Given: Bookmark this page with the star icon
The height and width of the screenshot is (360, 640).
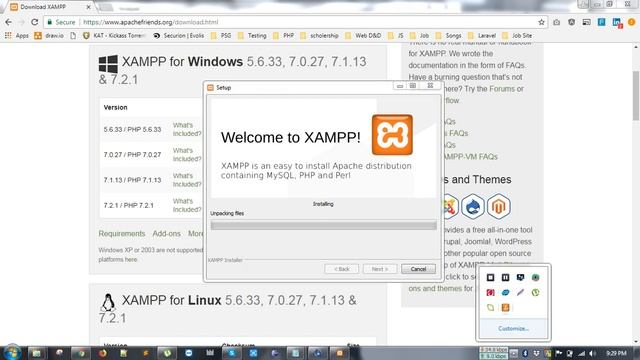Looking at the screenshot, I should click(541, 22).
